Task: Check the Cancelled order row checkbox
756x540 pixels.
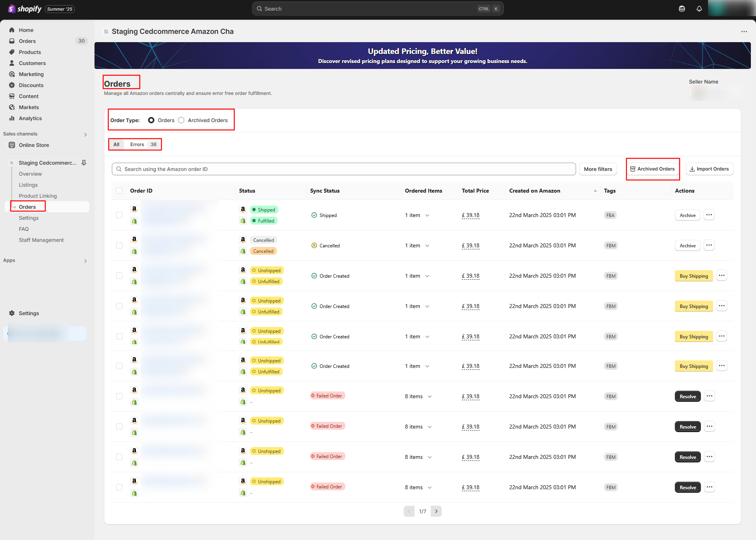Action: click(x=119, y=245)
